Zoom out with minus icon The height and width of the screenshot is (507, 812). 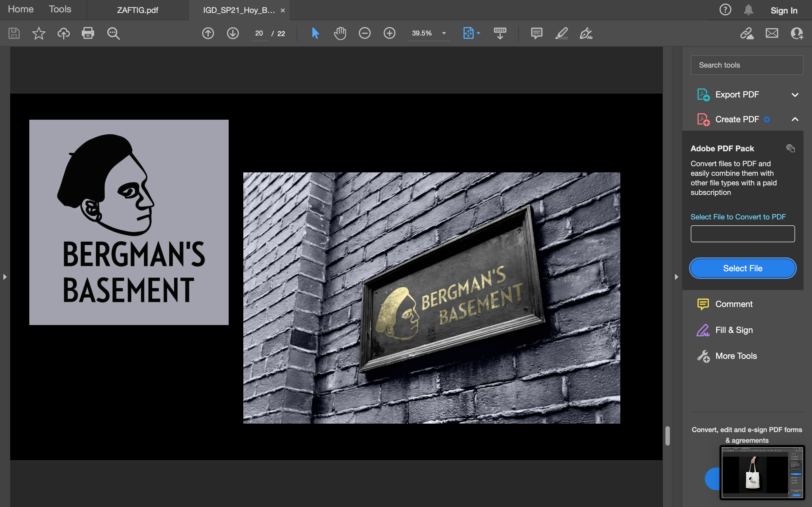(x=365, y=33)
